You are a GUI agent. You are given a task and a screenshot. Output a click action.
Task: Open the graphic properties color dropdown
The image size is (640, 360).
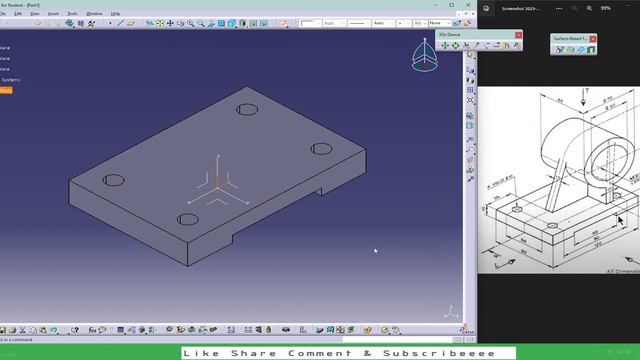(x=310, y=23)
